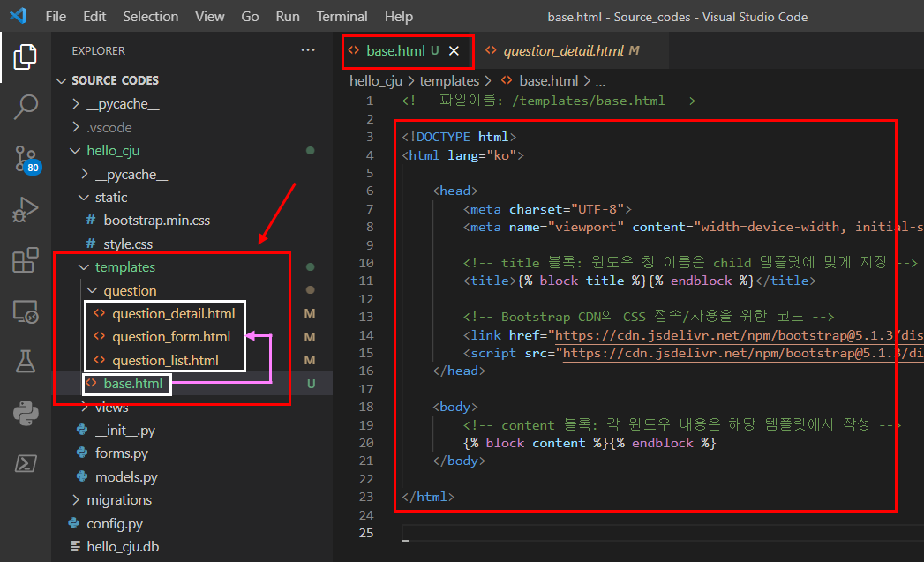Open bootstrap.min.css file
Viewport: 924px width, 562px height.
tap(157, 220)
